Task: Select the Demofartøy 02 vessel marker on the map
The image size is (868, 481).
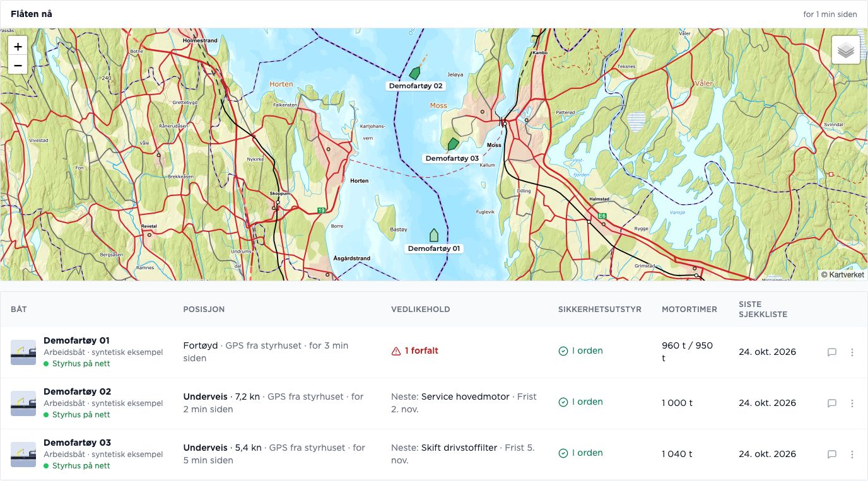Action: pyautogui.click(x=414, y=73)
